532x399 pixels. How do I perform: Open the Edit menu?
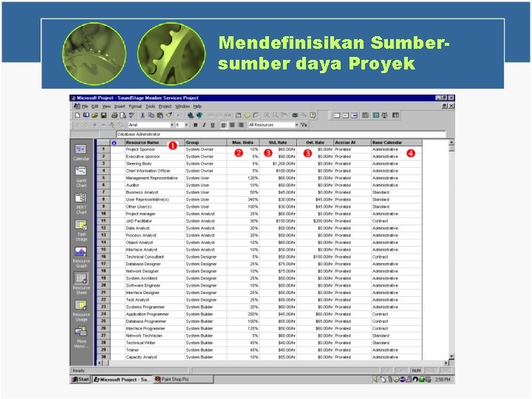pyautogui.click(x=95, y=106)
